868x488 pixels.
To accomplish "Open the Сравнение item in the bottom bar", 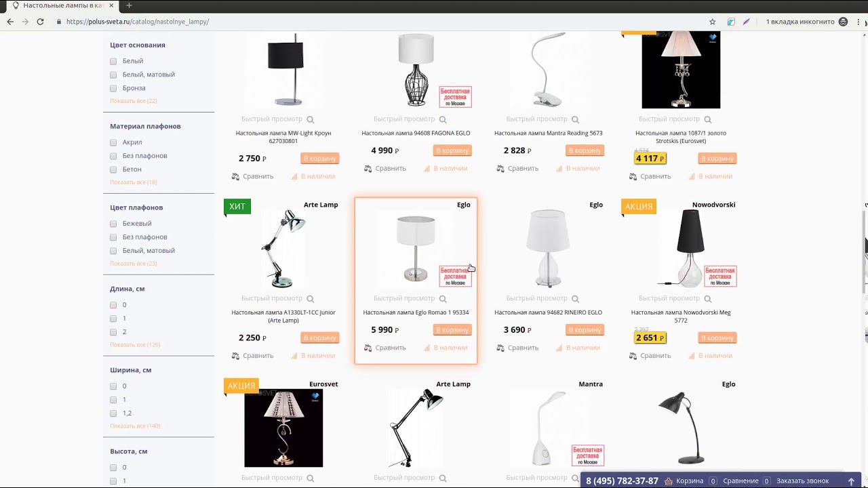I will coord(741,481).
